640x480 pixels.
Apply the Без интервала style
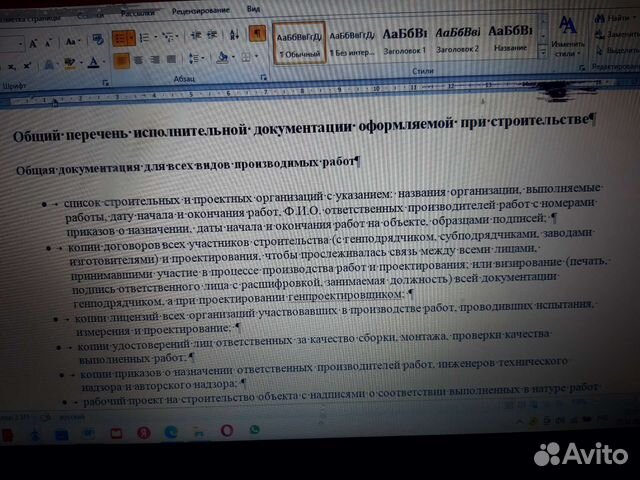352,42
